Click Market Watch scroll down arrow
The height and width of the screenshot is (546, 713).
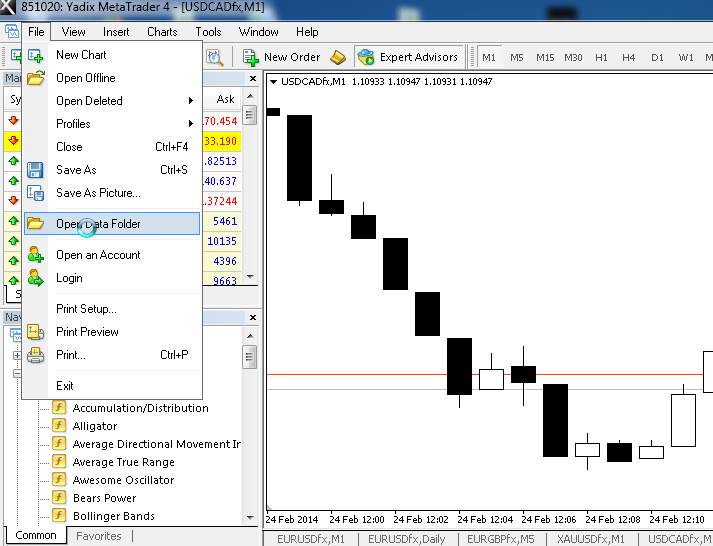pos(250,276)
